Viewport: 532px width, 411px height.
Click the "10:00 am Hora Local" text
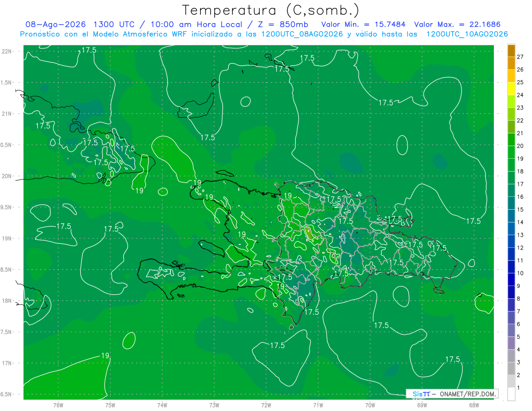196,24
